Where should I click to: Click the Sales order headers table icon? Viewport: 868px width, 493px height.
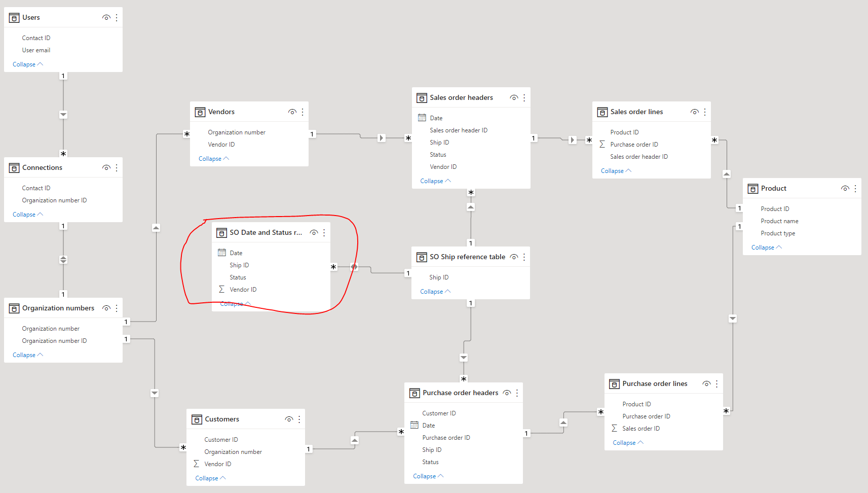pos(422,98)
